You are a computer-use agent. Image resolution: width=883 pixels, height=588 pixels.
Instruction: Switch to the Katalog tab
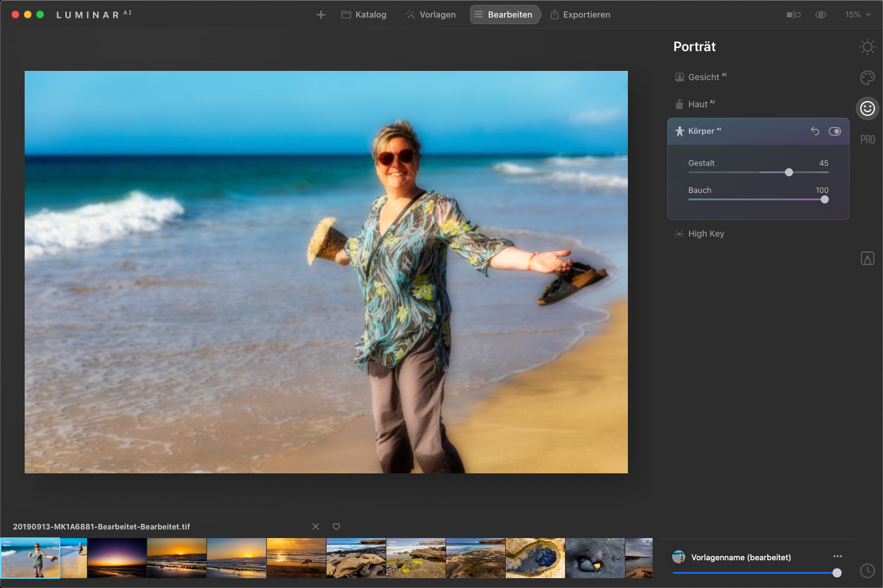coord(364,15)
